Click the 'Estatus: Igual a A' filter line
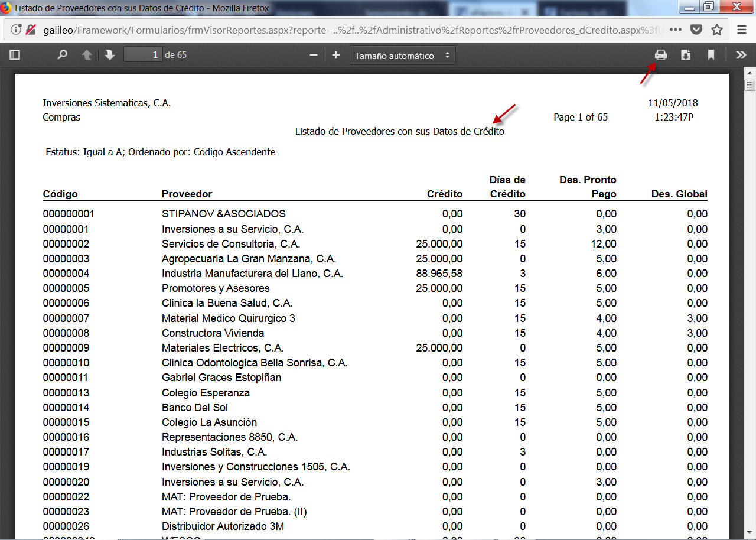Viewport: 756px width, 540px height. pos(161,152)
